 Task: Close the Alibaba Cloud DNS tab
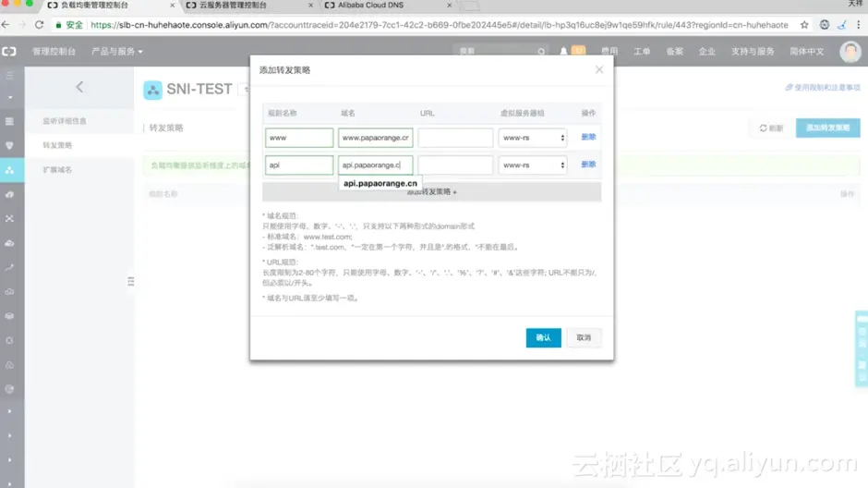[449, 5]
